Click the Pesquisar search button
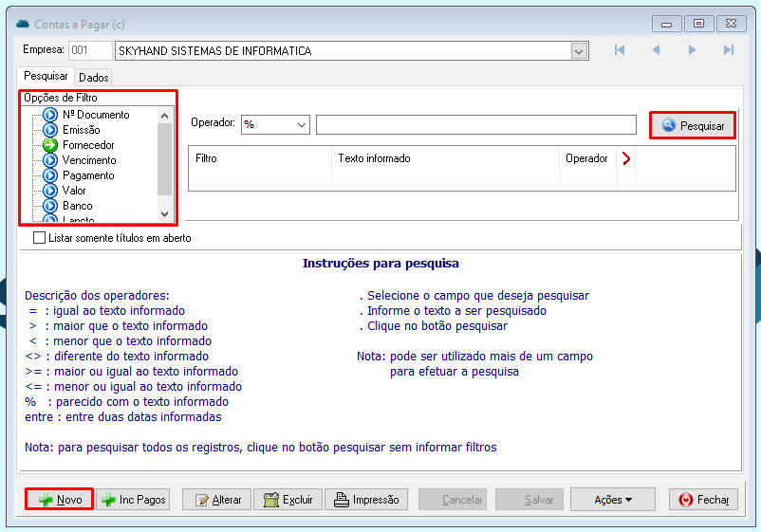Image resolution: width=761 pixels, height=532 pixels. coord(693,125)
